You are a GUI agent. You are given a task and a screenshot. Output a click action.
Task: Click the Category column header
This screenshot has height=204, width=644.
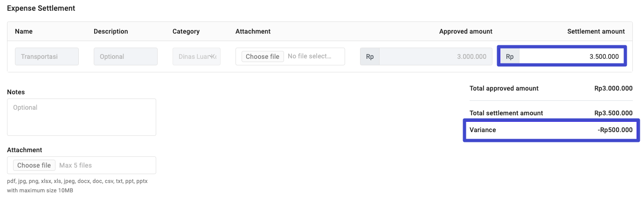click(186, 31)
